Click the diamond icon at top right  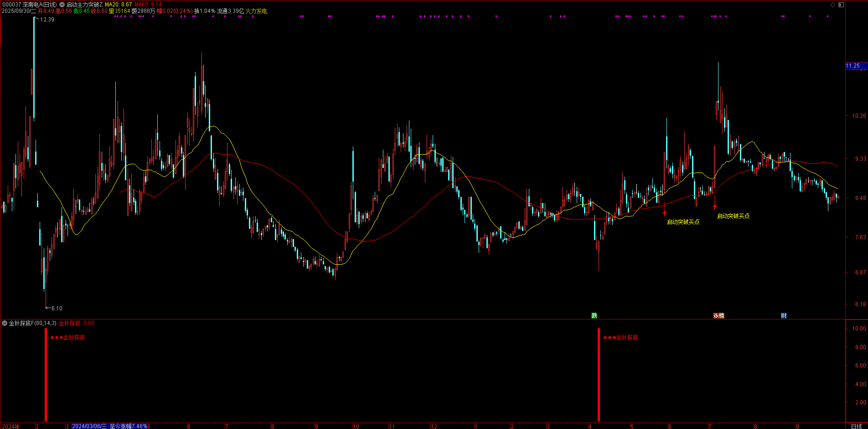tap(832, 5)
